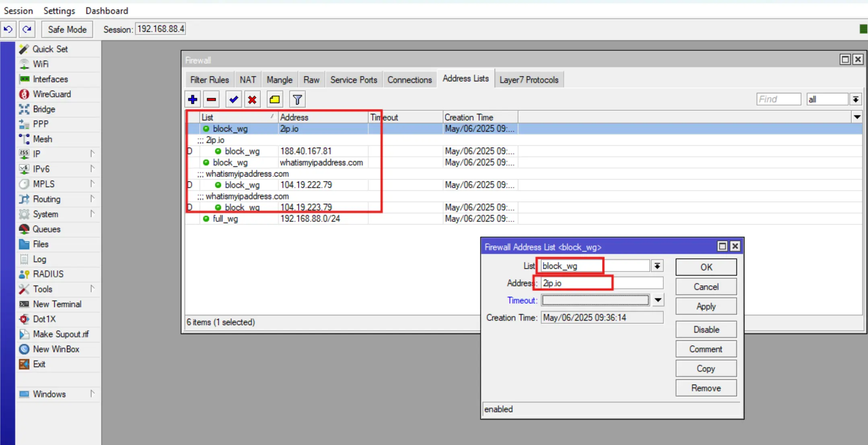868x445 pixels.
Task: Click the undo arrow icon
Action: (8, 29)
